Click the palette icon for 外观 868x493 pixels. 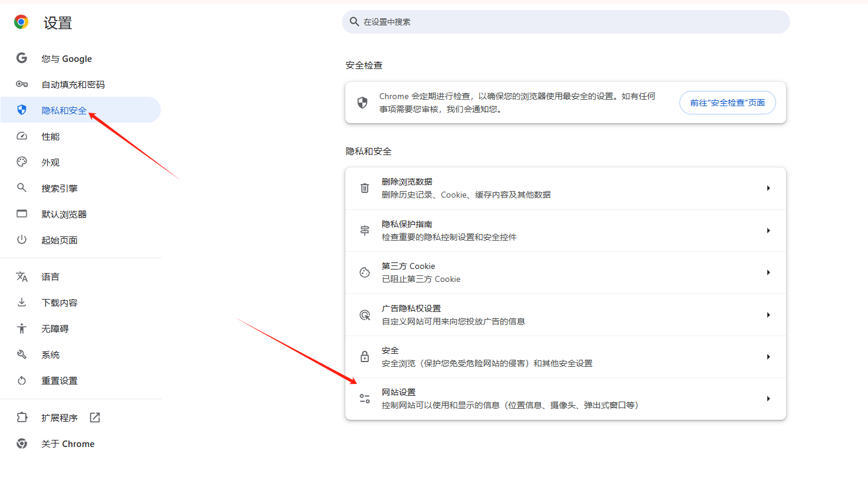pos(22,162)
